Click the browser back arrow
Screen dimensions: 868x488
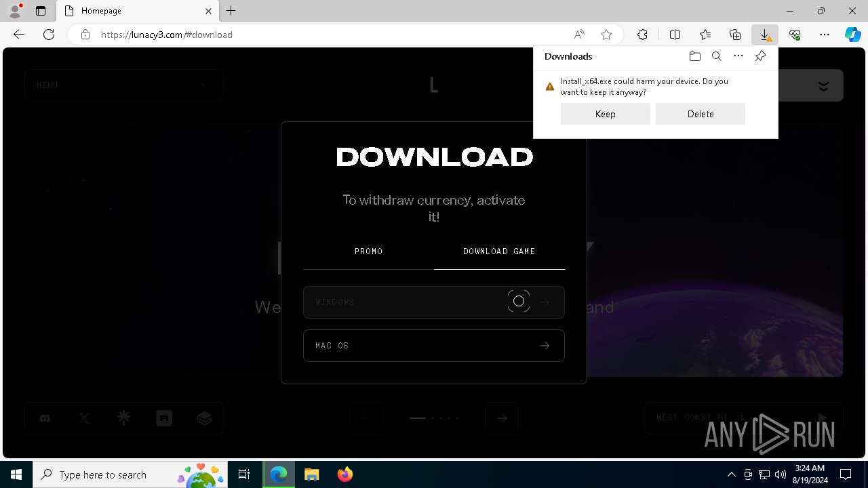[x=19, y=35]
